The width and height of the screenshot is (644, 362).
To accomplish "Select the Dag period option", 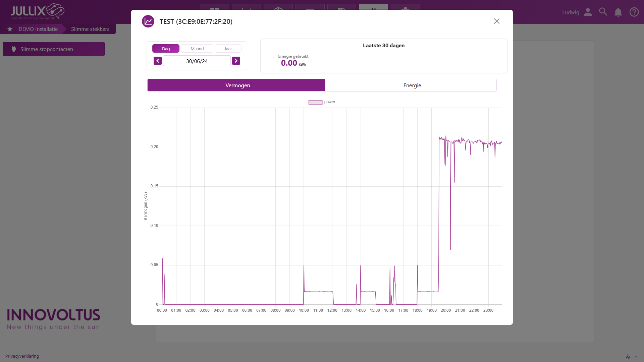I will tap(166, 49).
